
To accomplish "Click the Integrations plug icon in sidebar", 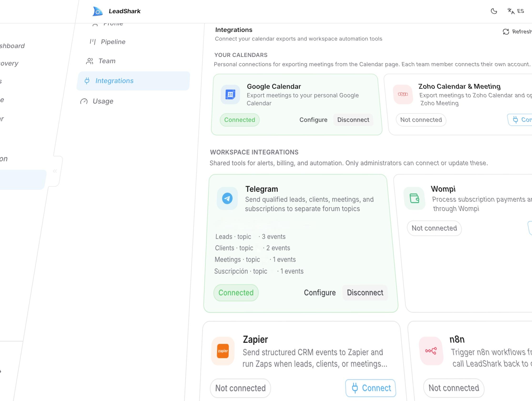I will [x=87, y=81].
